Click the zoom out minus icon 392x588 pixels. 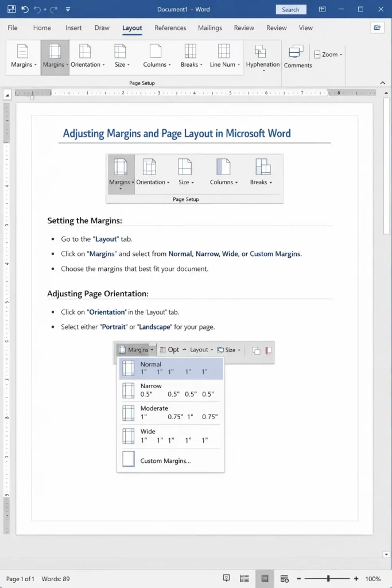pyautogui.click(x=298, y=579)
